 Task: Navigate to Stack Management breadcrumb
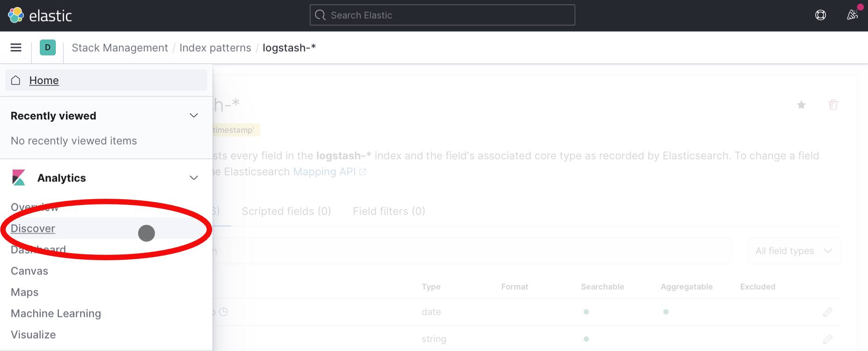[x=120, y=48]
